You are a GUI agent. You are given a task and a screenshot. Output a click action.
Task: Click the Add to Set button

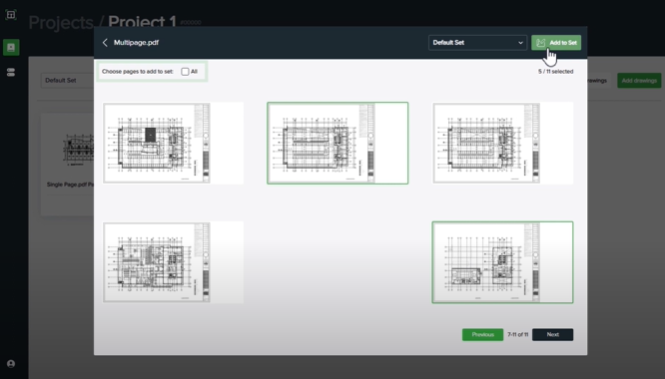[x=556, y=42]
